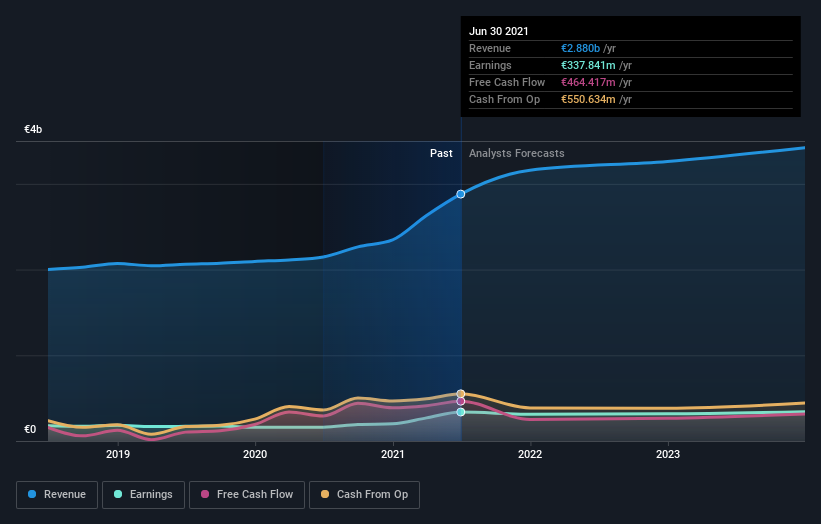Click the orange dot in Cash From Op legend
821x524 pixels.
tap(325, 494)
